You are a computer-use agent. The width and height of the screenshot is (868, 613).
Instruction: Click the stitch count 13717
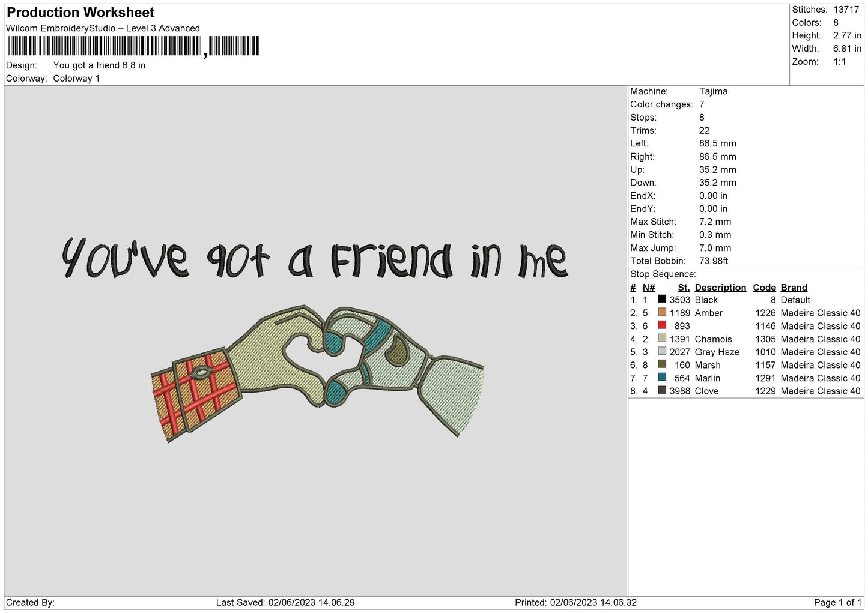[846, 10]
